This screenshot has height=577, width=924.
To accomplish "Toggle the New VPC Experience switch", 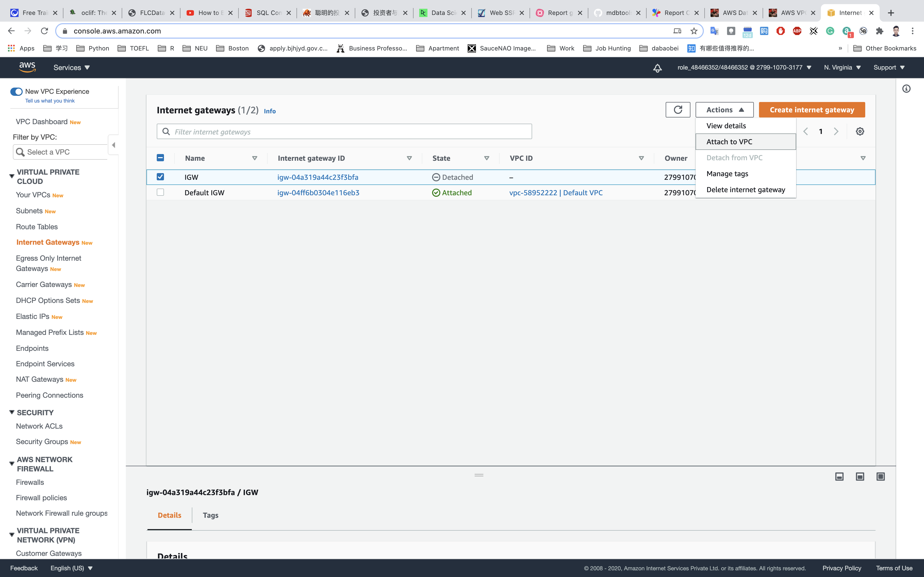I will 16,92.
